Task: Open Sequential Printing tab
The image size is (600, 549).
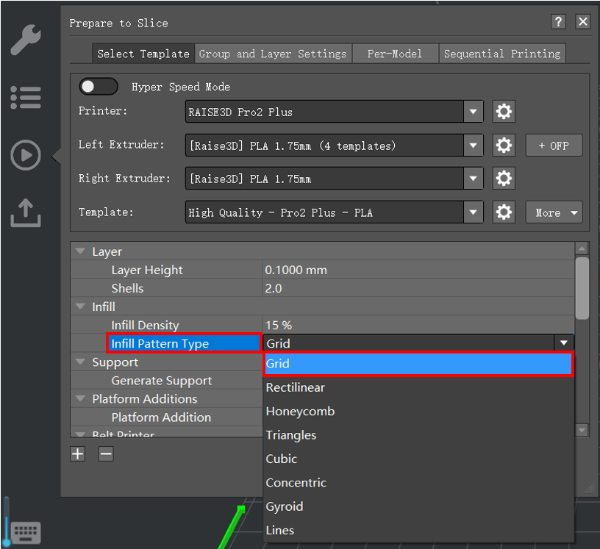Action: point(502,54)
